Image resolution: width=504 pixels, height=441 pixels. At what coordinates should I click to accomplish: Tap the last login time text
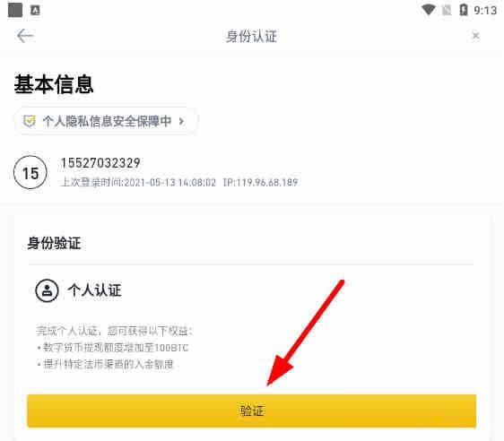pyautogui.click(x=138, y=183)
